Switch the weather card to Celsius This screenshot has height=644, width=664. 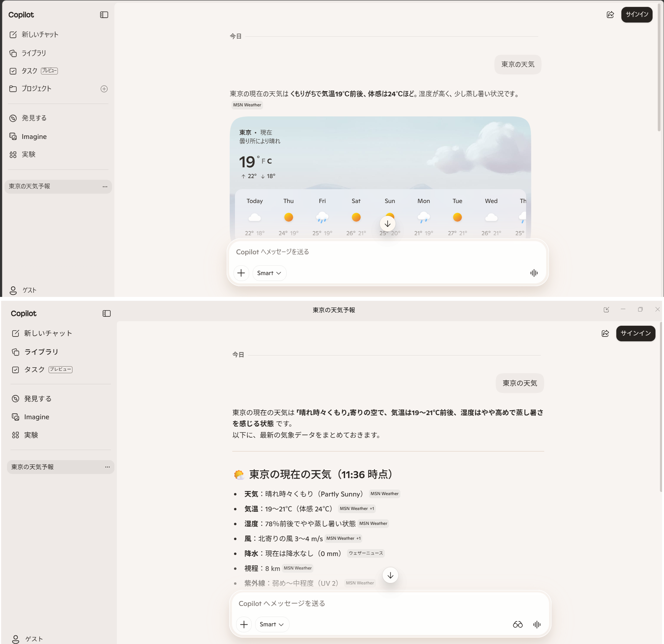(x=269, y=161)
